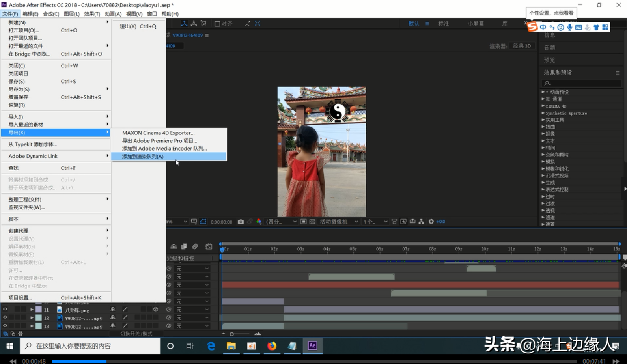Select 添加到 Adobe Media Encoder 队列 menu item
Viewport: 627px width, 364px height.
click(164, 149)
